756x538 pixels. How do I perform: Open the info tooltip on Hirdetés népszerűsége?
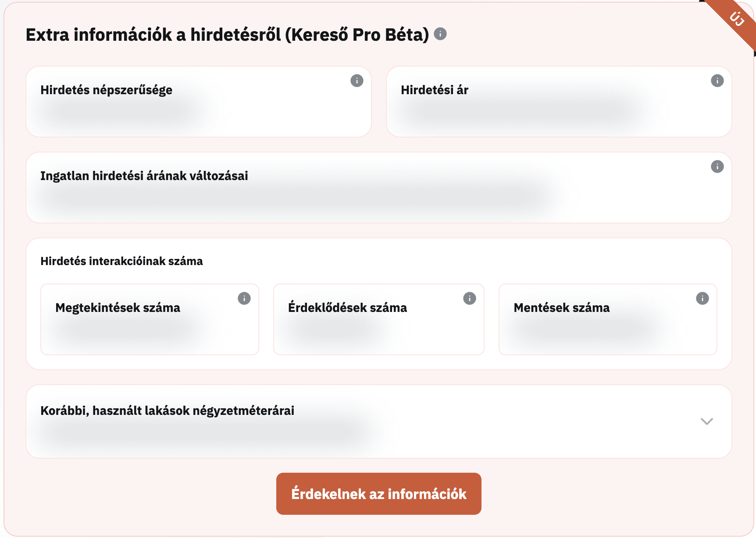click(357, 81)
